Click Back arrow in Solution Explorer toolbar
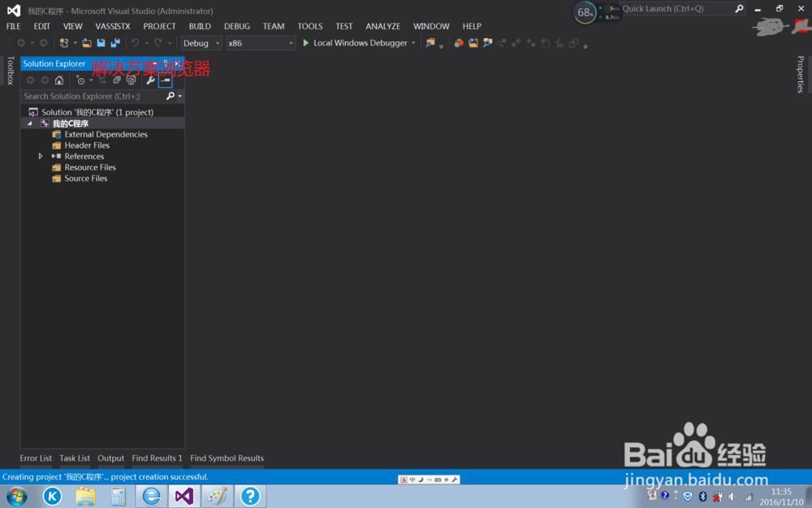The height and width of the screenshot is (508, 812). [x=30, y=80]
